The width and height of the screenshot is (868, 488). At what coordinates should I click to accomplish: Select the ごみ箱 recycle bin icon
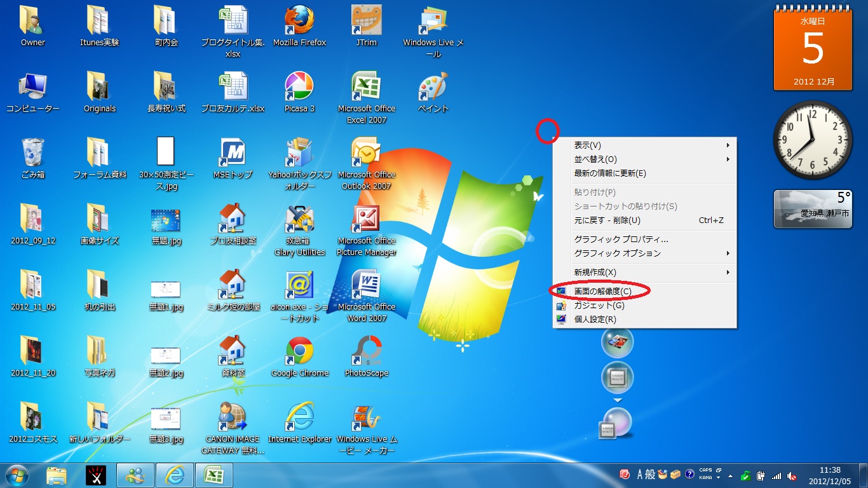tap(33, 159)
